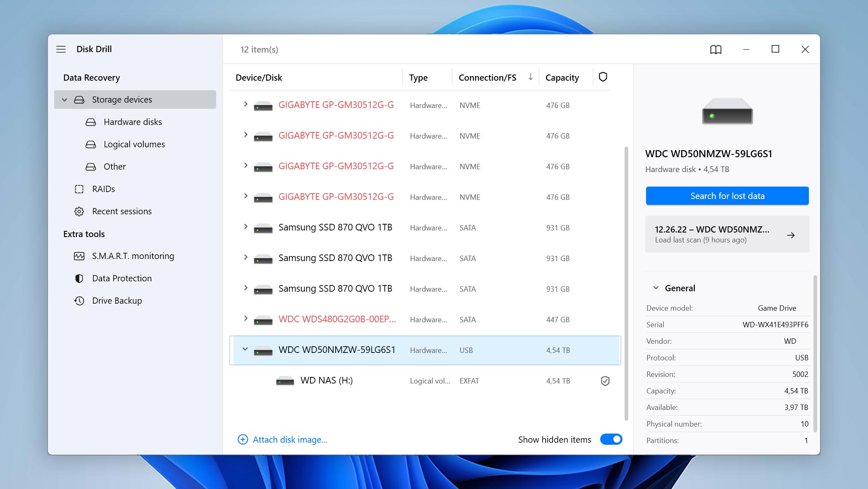Click the EXFAT file system cell
This screenshot has height=489, width=868.
point(469,381)
